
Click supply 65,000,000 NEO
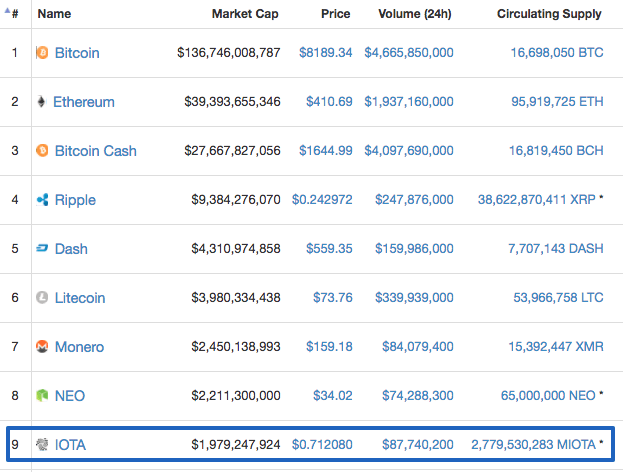pos(548,396)
